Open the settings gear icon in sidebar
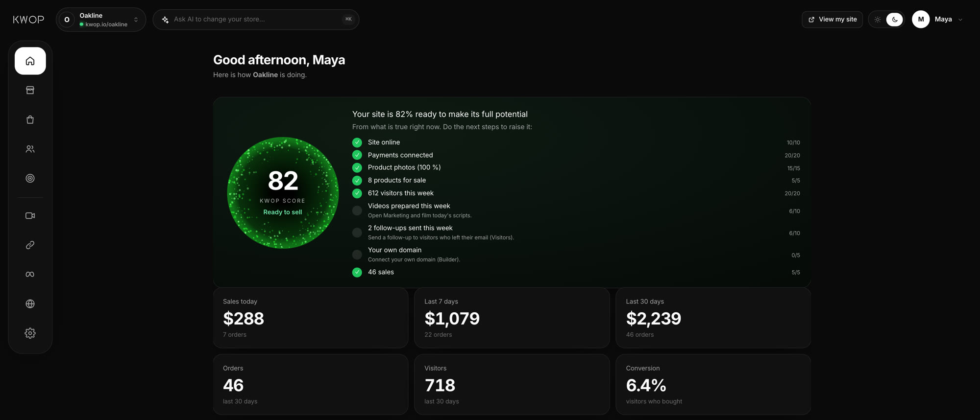Image resolution: width=980 pixels, height=420 pixels. [30, 333]
